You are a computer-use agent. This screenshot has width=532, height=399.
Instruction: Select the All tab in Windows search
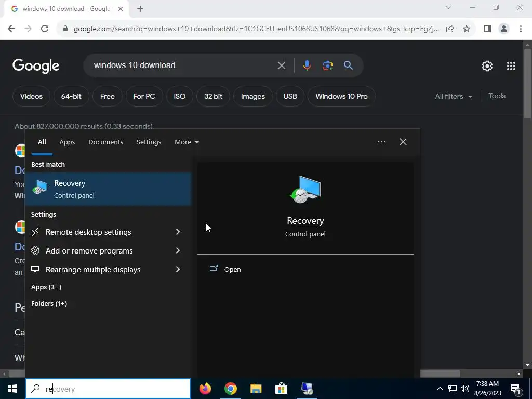click(42, 142)
